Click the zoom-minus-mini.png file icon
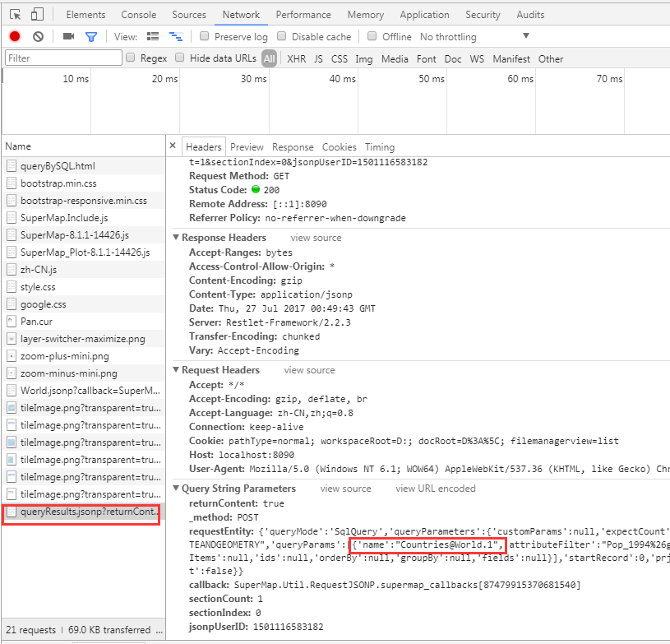This screenshot has height=644, width=670. (x=12, y=373)
